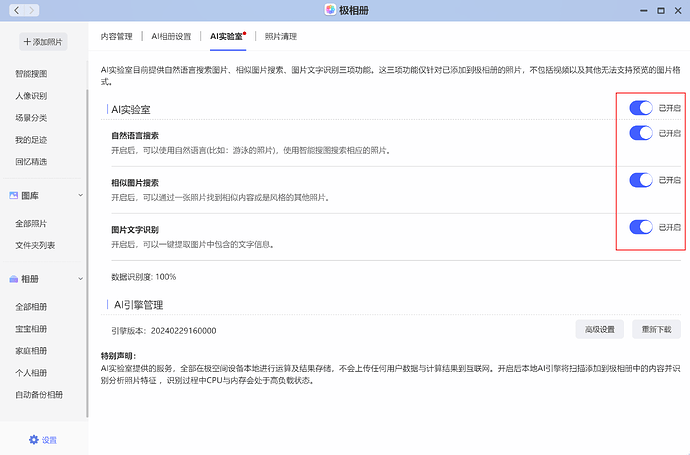This screenshot has width=690, height=455.
Task: Minimize the 极相册 window
Action: (x=644, y=11)
